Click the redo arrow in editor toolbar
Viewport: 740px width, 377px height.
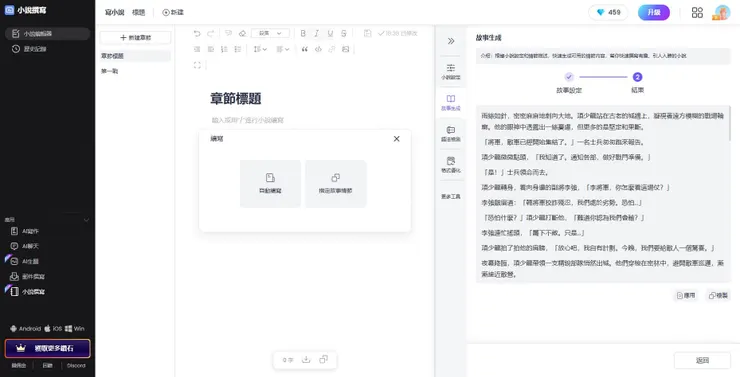[x=210, y=34]
